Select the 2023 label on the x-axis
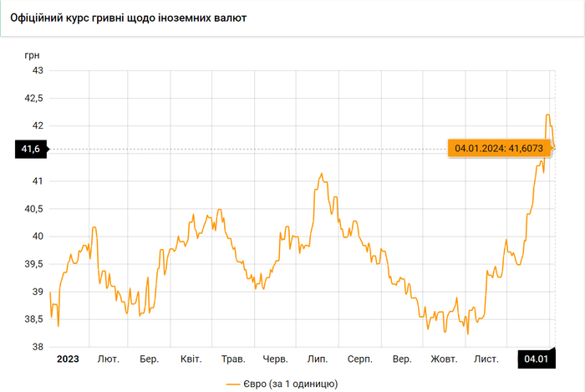 pos(68,359)
